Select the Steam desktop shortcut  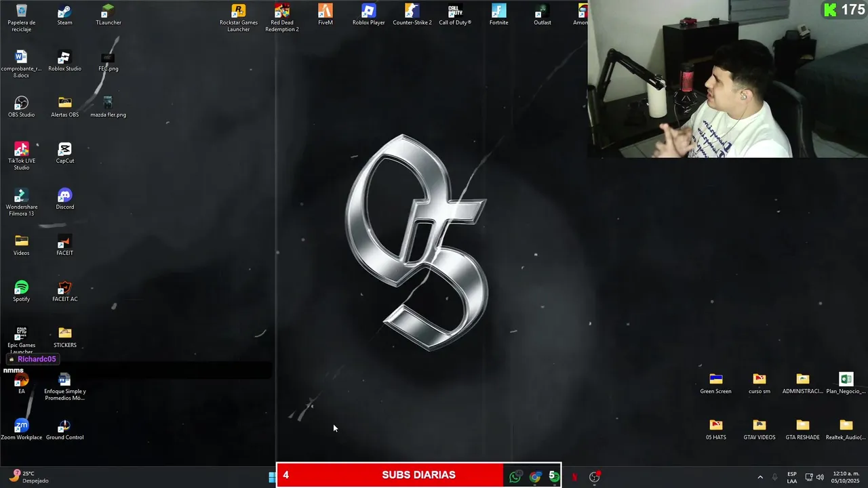64,15
